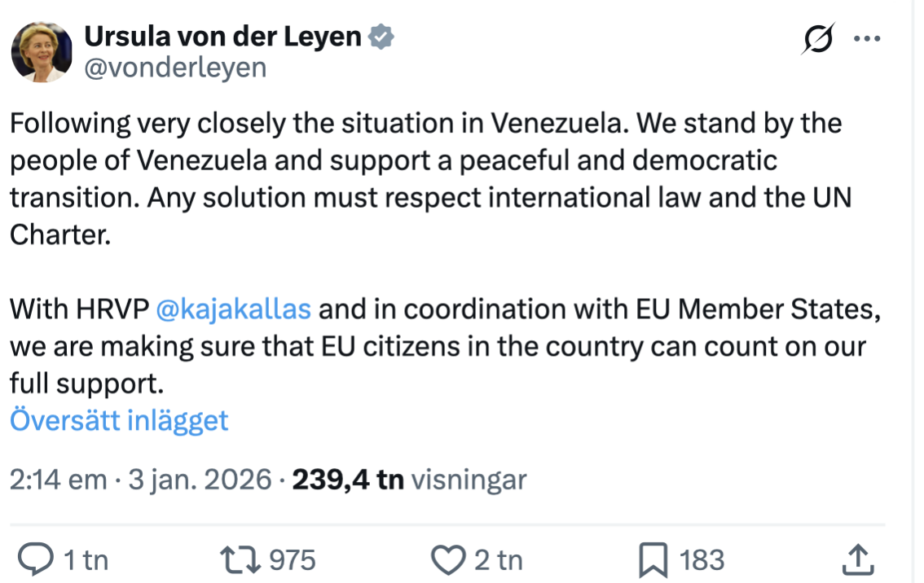
Task: Click the 183 bookmarks count
Action: [x=702, y=560]
